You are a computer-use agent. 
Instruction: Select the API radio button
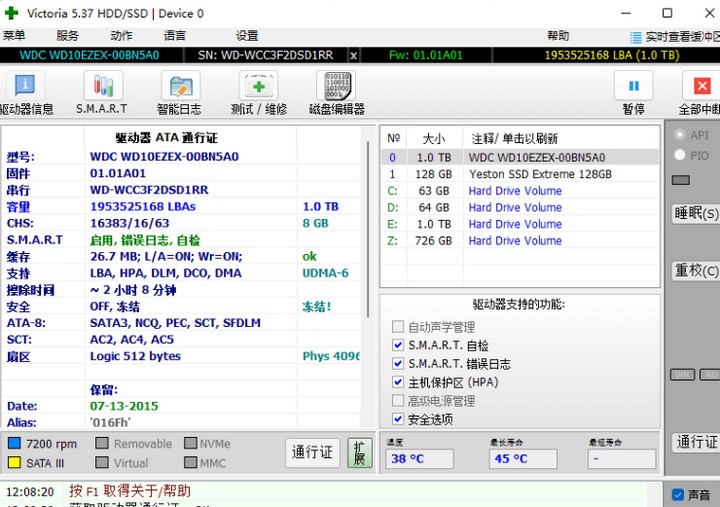[680, 135]
